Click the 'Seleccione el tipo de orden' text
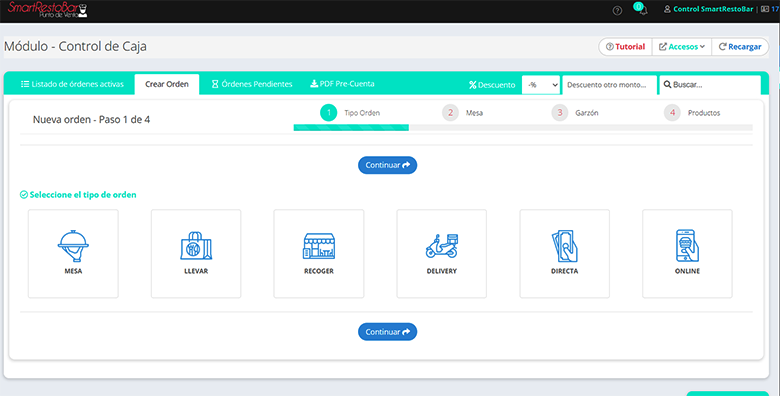This screenshot has width=780, height=396. (83, 195)
